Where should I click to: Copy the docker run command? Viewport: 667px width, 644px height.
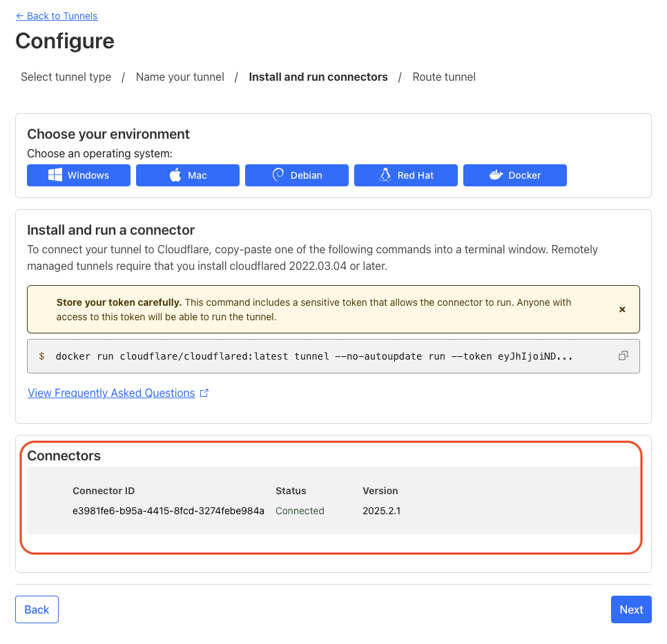(623, 355)
